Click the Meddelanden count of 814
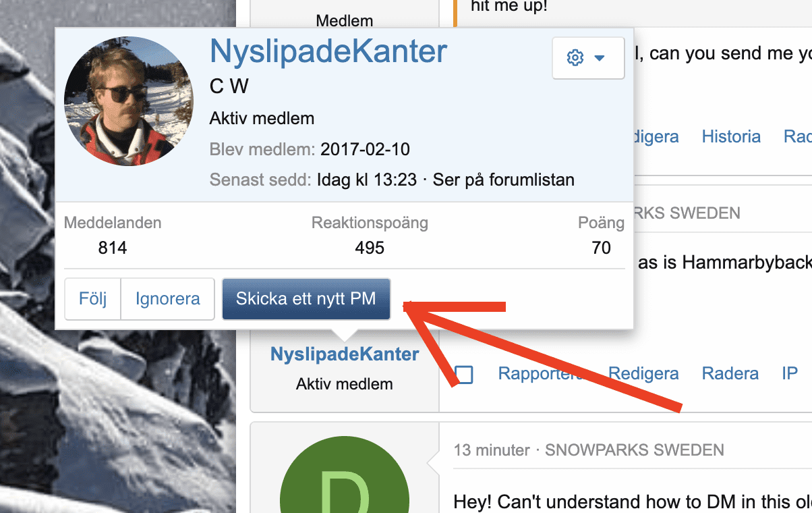The width and height of the screenshot is (812, 513). tap(112, 248)
